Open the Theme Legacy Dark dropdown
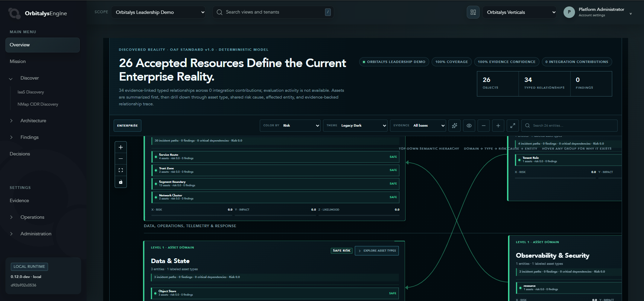Viewport: 644px width, 301px height. pyautogui.click(x=355, y=126)
